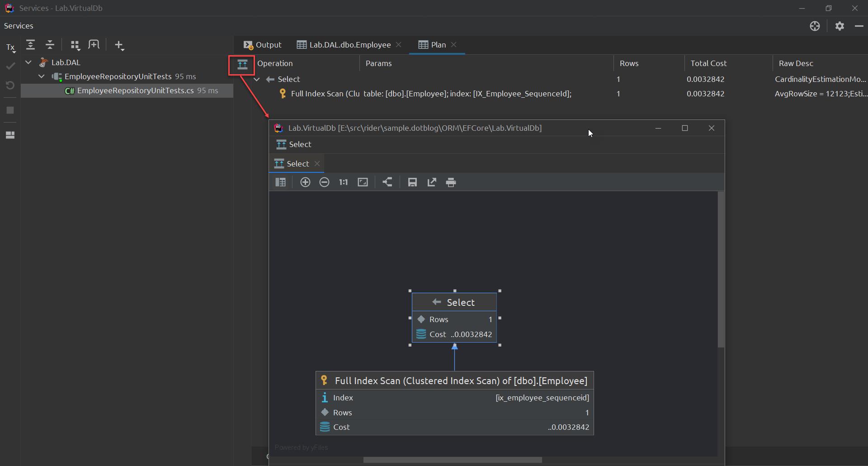Collapse the Select row in the plan table
Image resolution: width=868 pixels, height=466 pixels.
pos(257,79)
